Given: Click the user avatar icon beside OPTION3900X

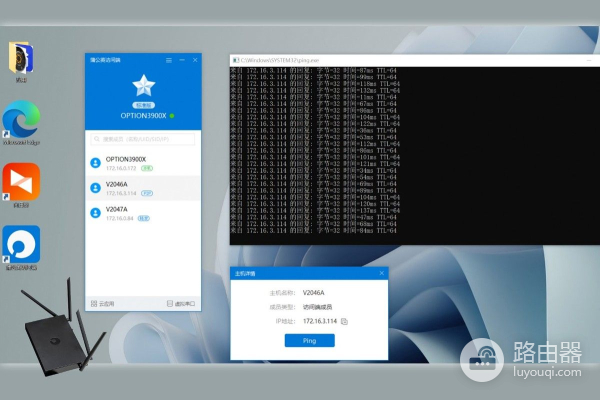Looking at the screenshot, I should pyautogui.click(x=96, y=164).
